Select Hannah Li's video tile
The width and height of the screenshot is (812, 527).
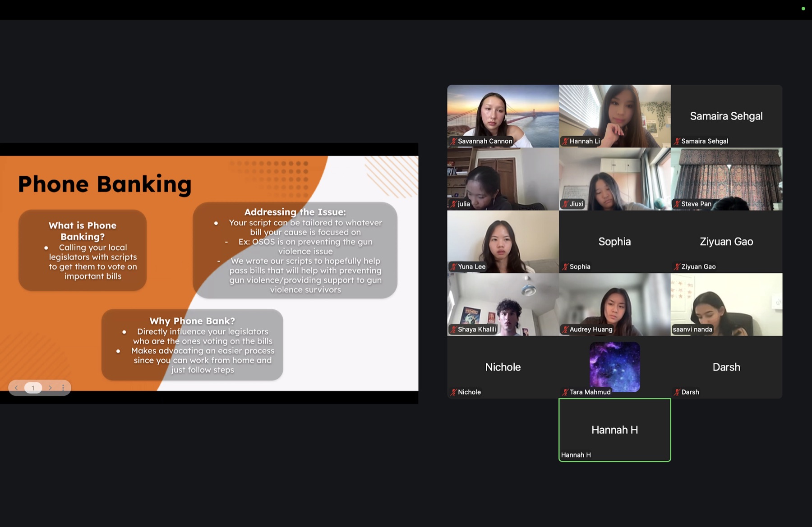615,116
